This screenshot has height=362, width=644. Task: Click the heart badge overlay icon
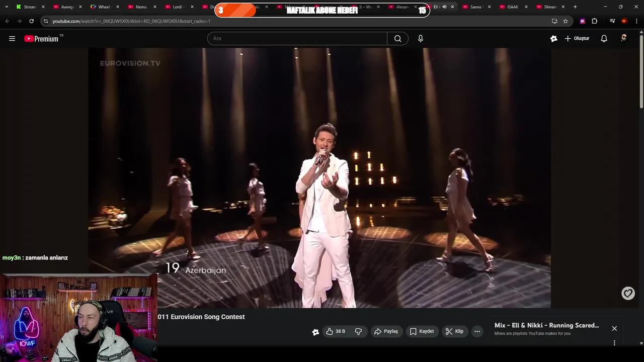click(x=628, y=293)
